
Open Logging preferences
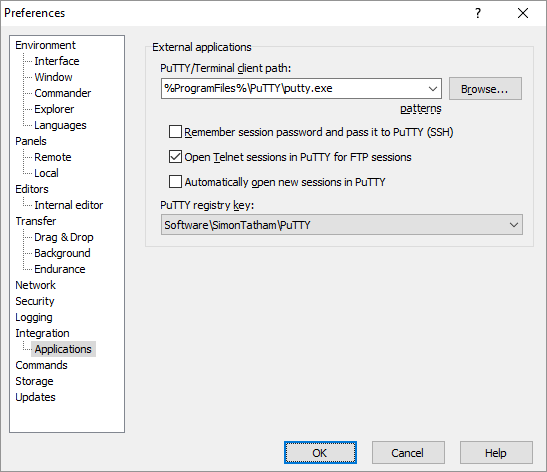(x=34, y=317)
